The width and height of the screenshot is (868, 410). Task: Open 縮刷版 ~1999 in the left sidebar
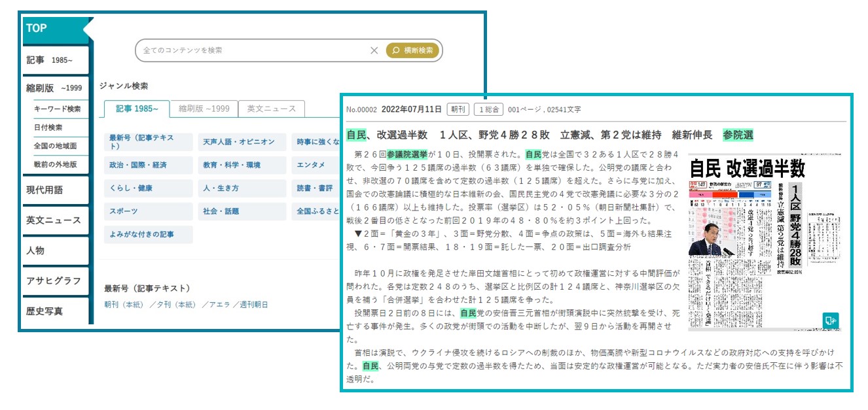55,88
